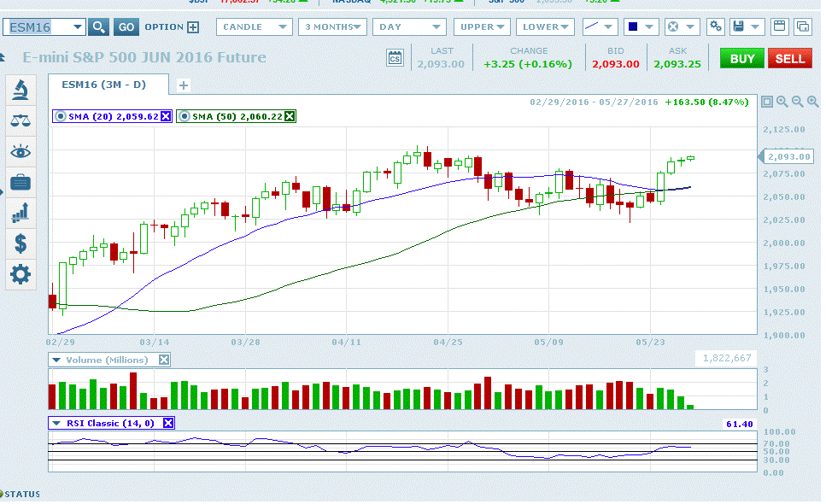The image size is (826, 504).
Task: Click the microscope research icon in sidebar
Action: click(21, 90)
